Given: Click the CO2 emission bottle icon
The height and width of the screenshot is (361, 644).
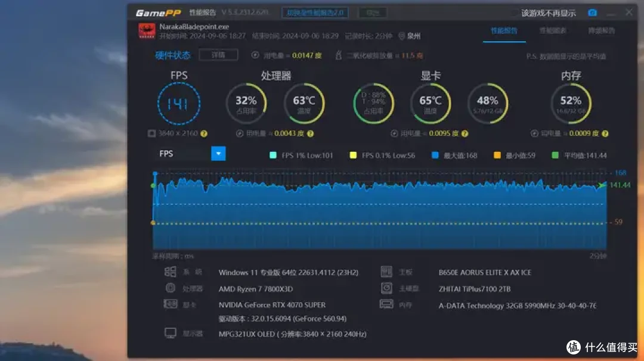Looking at the screenshot, I should pos(339,55).
